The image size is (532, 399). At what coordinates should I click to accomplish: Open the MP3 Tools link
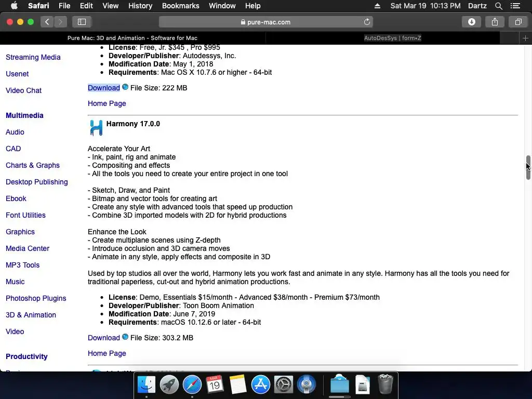pyautogui.click(x=22, y=265)
